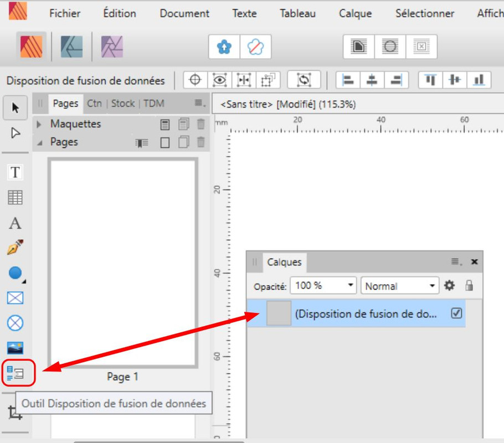Screen dimensions: 504x443
Task: Click the flip-alignment bracket toolbar icon
Action: coord(244,80)
